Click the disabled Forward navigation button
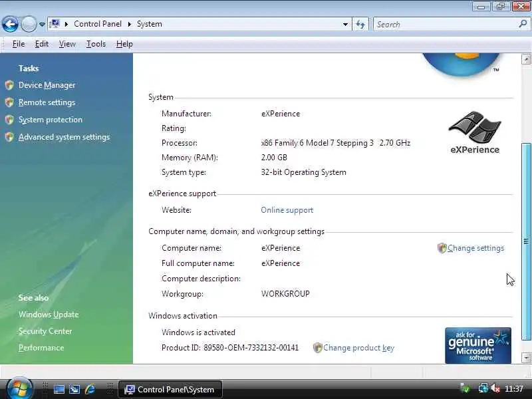532x399 pixels. click(29, 24)
